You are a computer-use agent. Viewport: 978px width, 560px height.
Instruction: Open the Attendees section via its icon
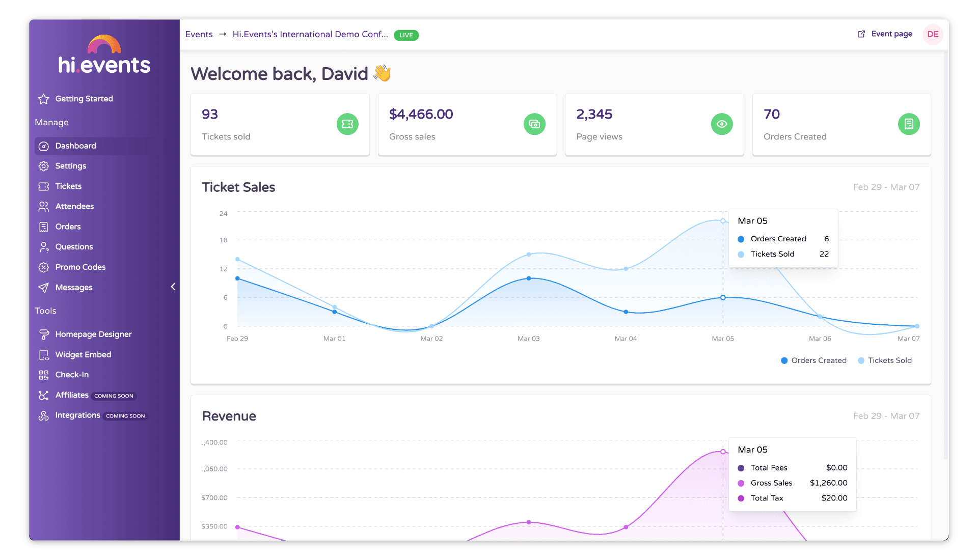[44, 206]
